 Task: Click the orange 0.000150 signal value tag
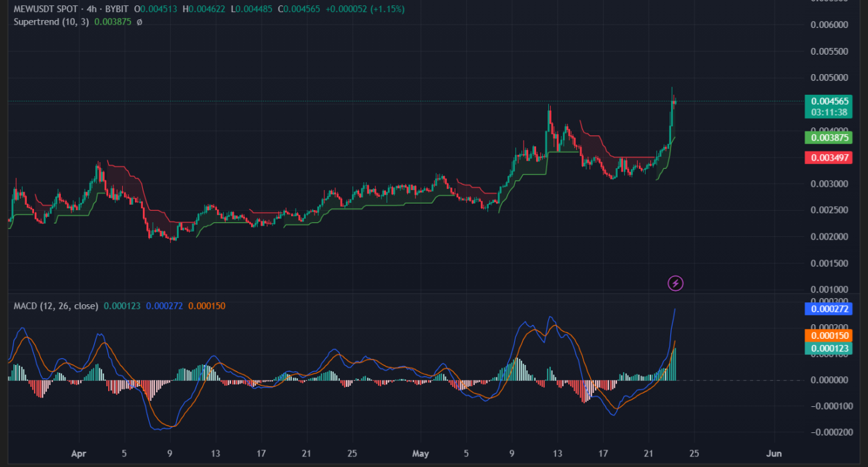point(829,336)
